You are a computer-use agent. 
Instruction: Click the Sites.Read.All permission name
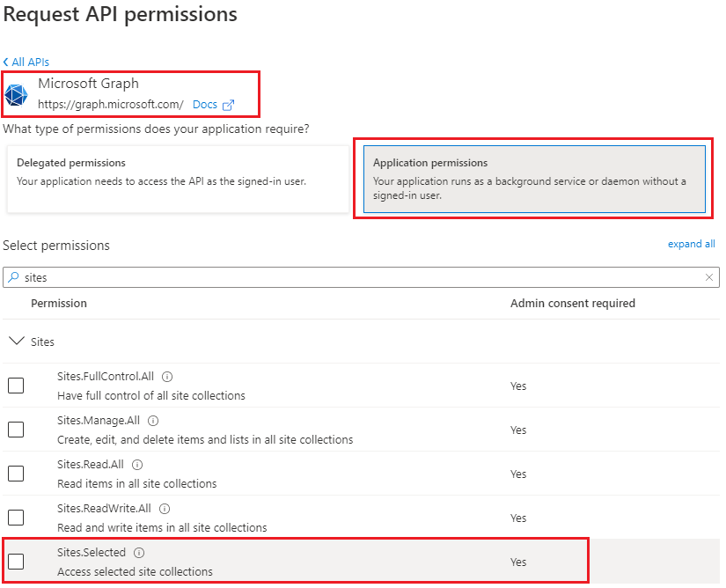(91, 465)
